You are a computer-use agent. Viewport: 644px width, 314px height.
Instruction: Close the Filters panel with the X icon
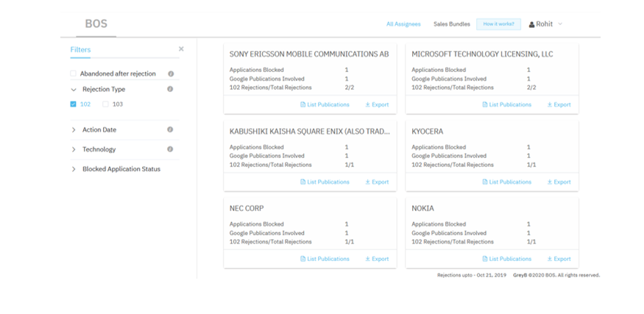[181, 49]
